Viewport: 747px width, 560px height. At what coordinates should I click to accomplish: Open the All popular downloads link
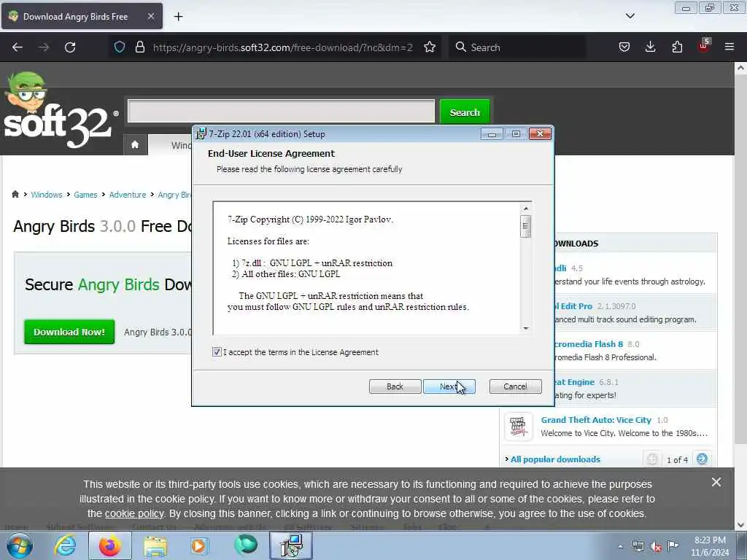[555, 459]
